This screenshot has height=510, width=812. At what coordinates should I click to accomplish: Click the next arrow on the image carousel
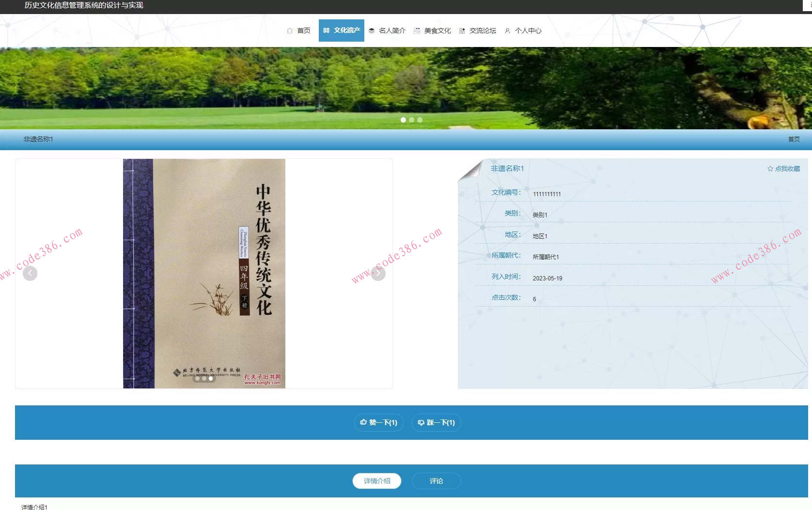378,273
